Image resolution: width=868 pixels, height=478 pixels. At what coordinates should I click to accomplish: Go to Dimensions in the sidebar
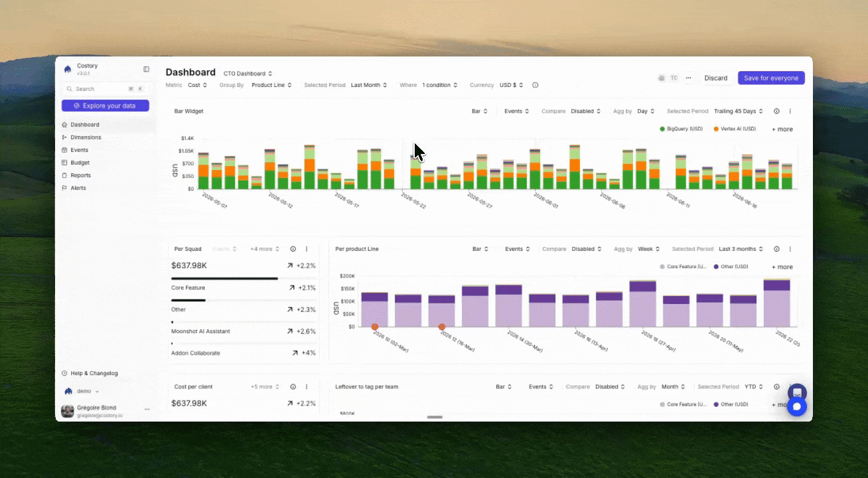click(86, 137)
